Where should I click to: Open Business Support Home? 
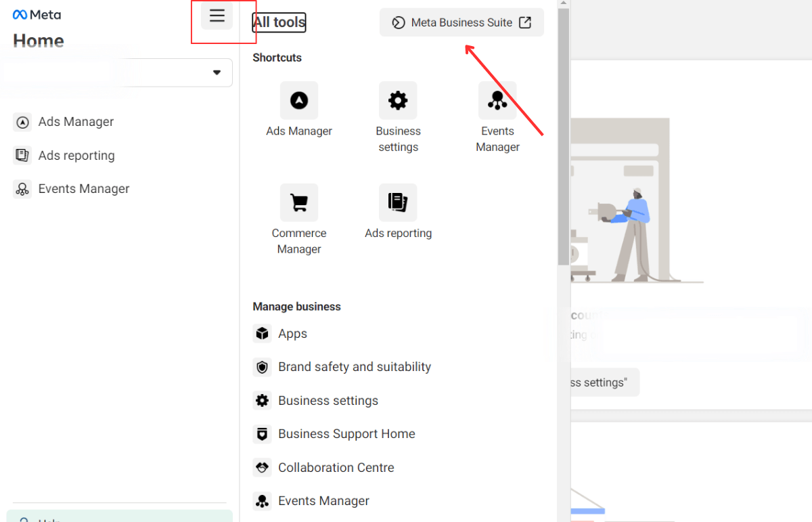(x=346, y=433)
